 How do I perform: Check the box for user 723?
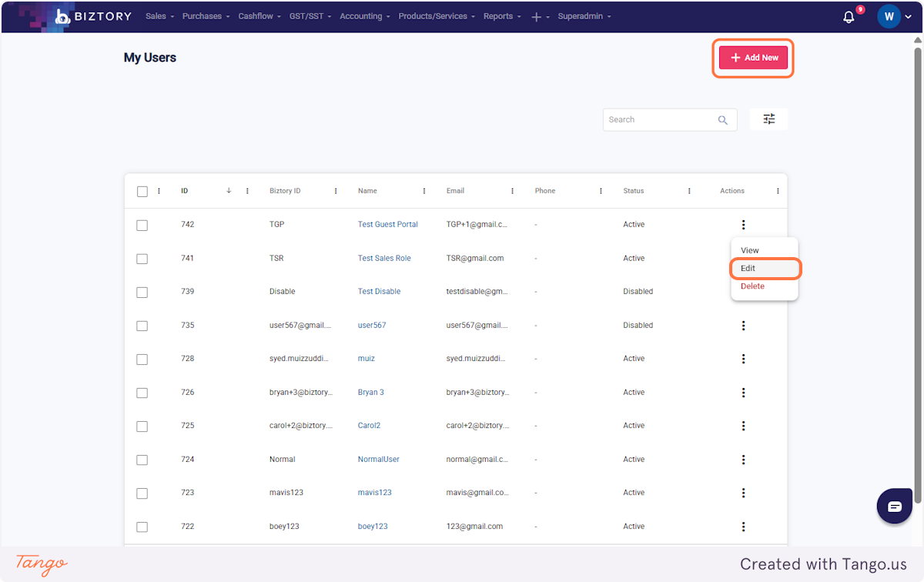coord(142,493)
